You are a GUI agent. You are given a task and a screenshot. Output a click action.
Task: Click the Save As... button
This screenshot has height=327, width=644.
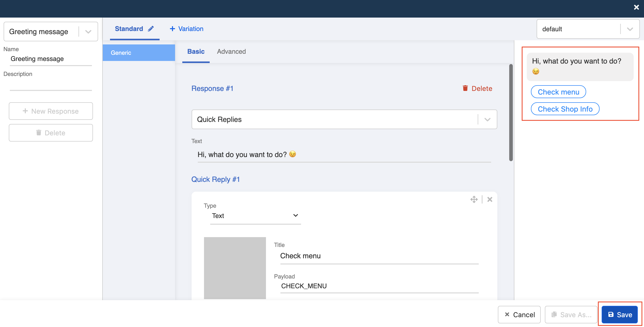(x=571, y=315)
